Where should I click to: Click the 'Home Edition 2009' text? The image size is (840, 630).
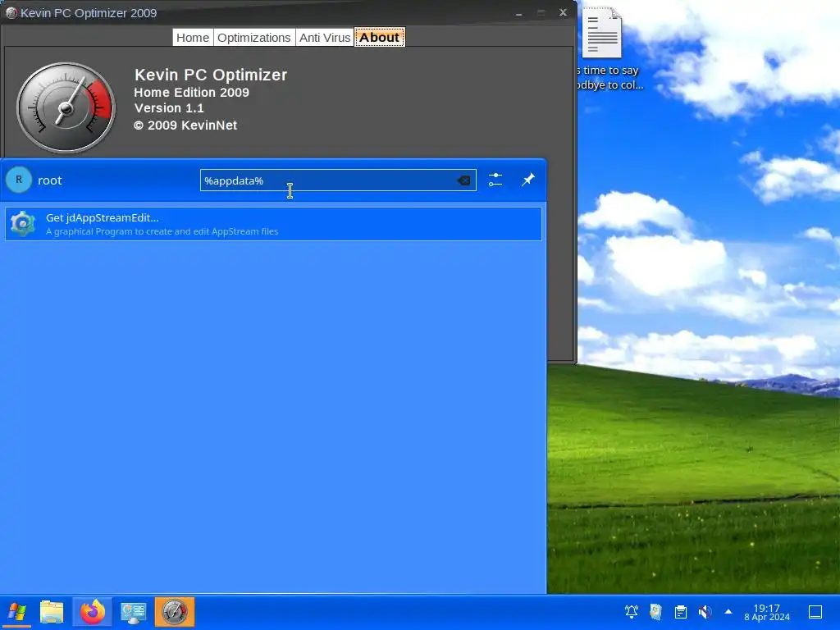[192, 92]
